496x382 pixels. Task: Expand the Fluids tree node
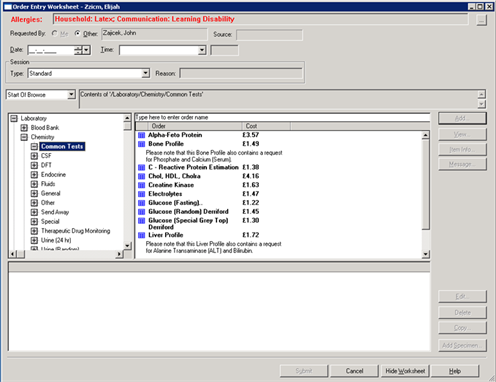click(x=34, y=184)
